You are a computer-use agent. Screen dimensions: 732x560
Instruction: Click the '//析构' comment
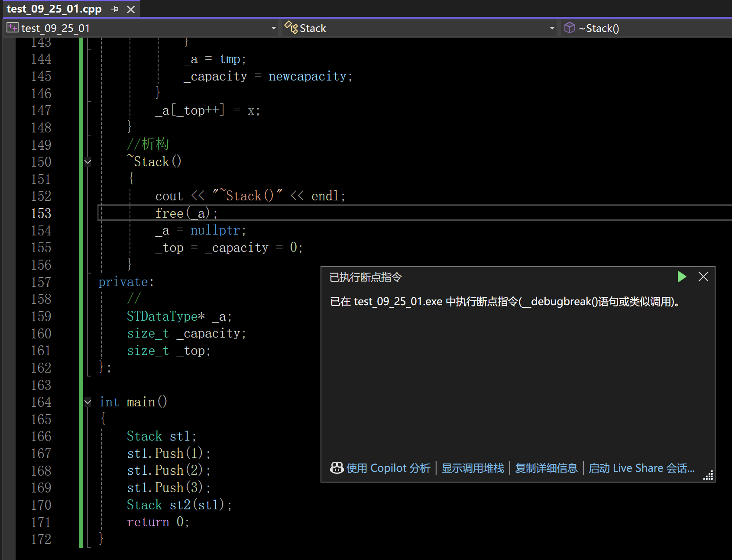coord(148,144)
